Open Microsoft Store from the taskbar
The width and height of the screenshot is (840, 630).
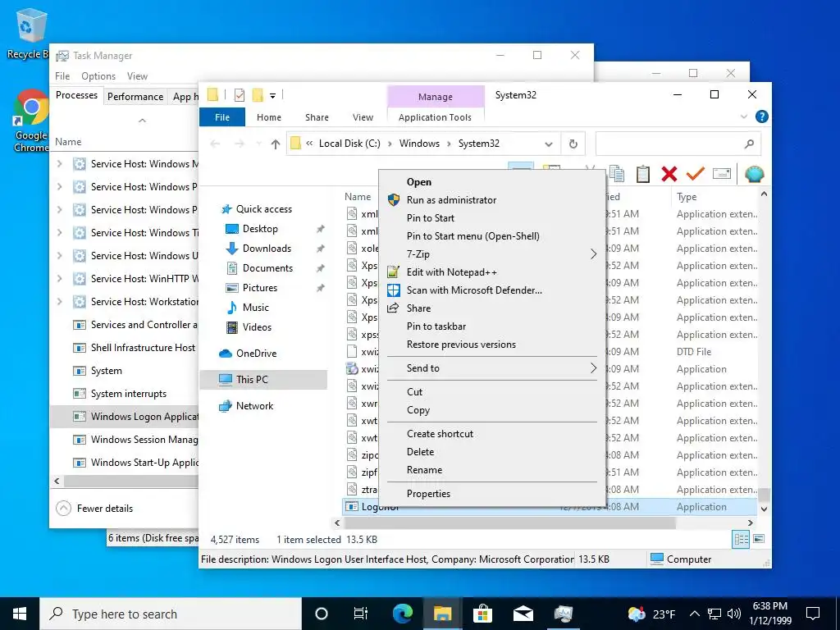tap(482, 614)
